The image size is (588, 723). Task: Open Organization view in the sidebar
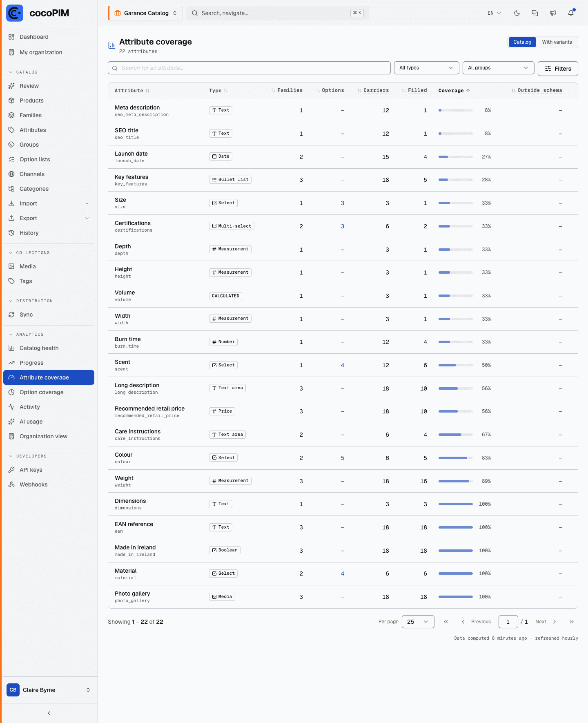tap(49, 436)
